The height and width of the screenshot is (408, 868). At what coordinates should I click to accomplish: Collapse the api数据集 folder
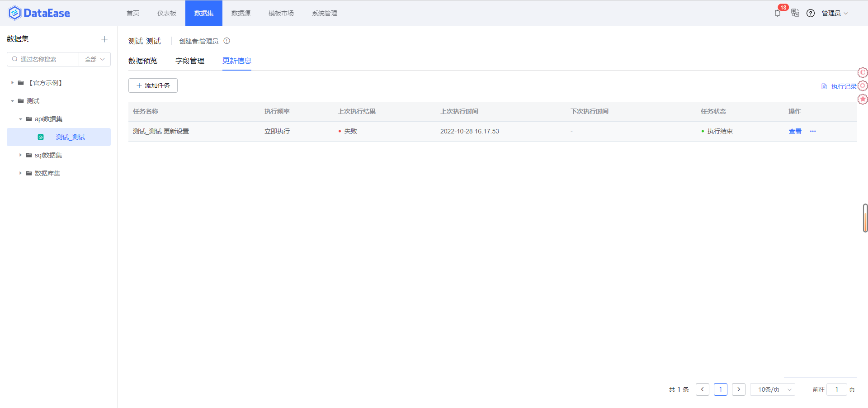pos(20,119)
